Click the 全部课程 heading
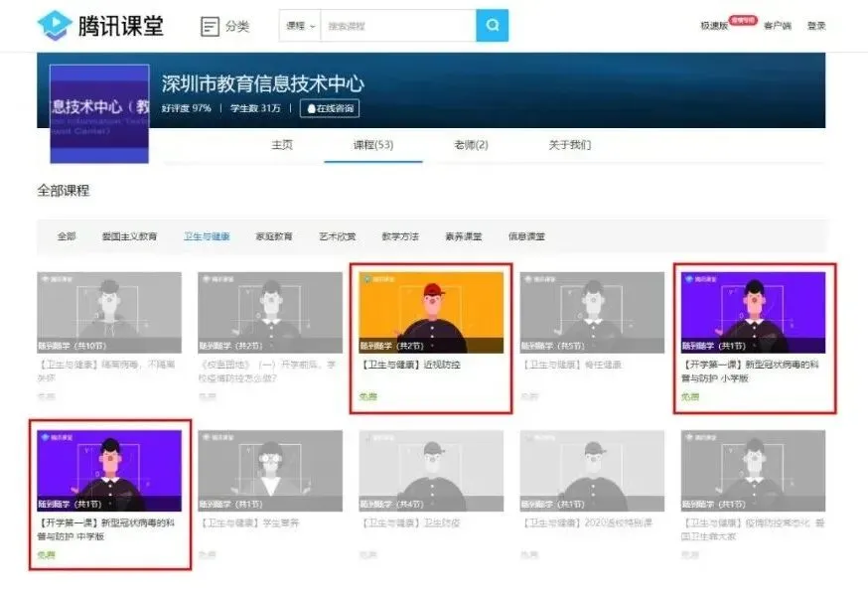 [64, 191]
